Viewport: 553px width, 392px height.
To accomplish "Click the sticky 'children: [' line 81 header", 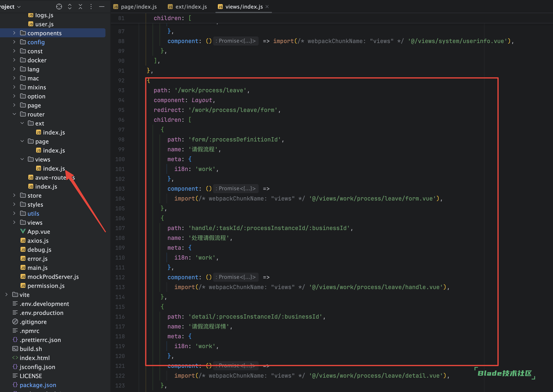I will (x=173, y=18).
